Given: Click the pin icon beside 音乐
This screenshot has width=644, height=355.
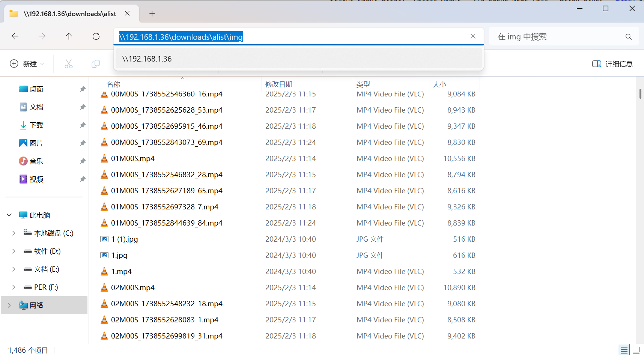Looking at the screenshot, I should tap(83, 161).
